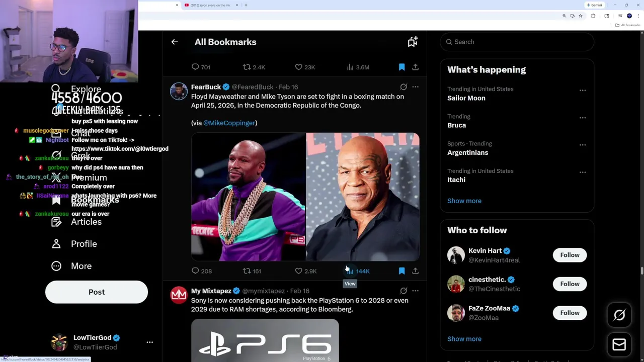Open the @MikeCoppinger mention link
The image size is (644, 362).
tap(229, 123)
